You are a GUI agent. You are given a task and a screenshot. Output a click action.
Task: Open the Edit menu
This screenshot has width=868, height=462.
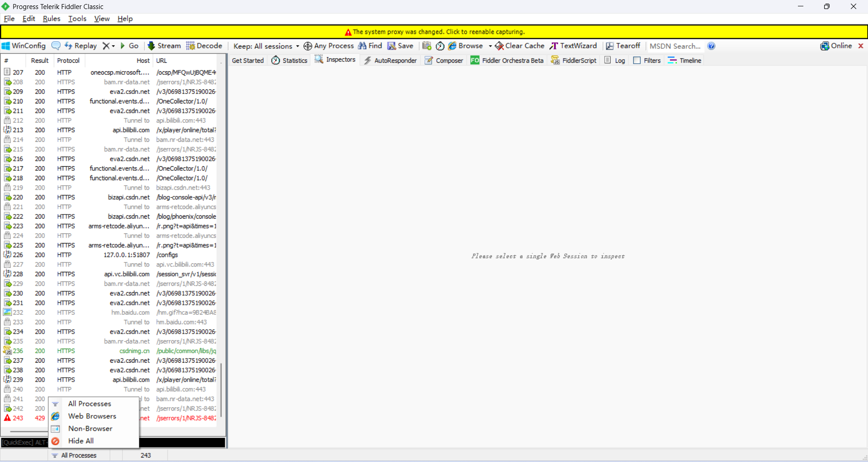[29, 19]
